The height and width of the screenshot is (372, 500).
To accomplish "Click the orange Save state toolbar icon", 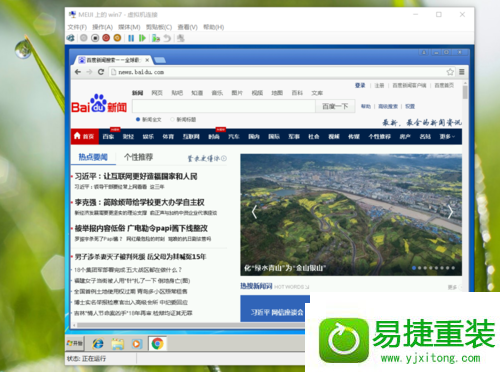I will click(x=117, y=38).
